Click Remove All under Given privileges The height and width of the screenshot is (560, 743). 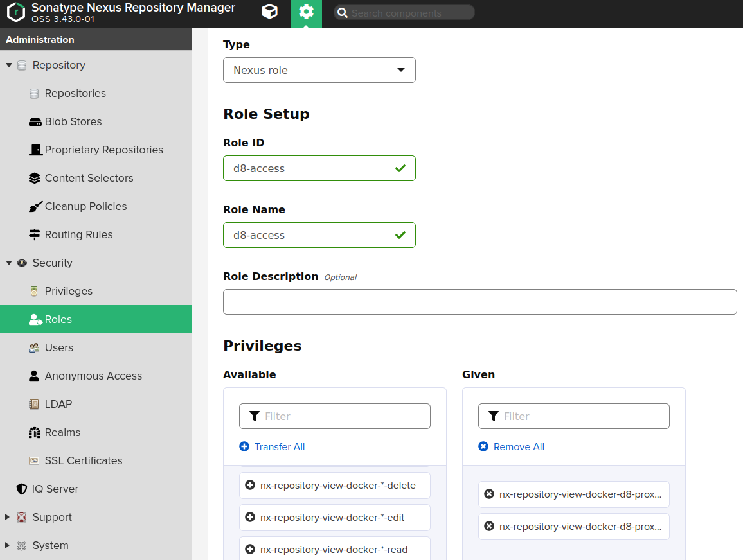tap(511, 446)
